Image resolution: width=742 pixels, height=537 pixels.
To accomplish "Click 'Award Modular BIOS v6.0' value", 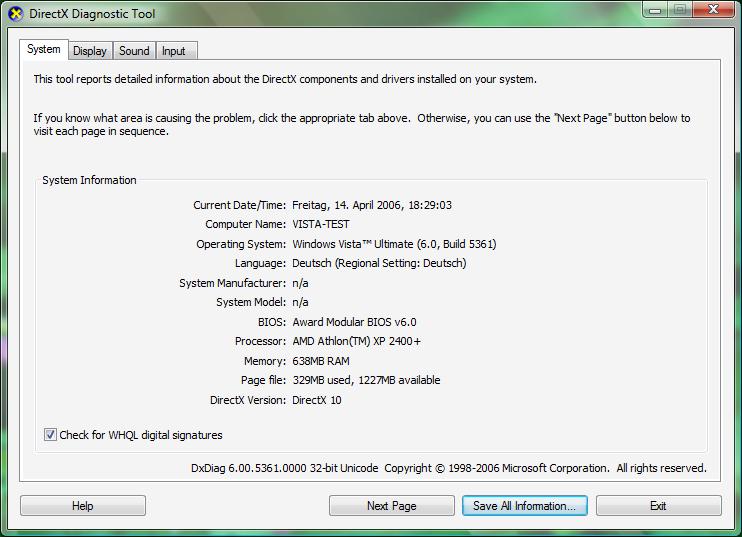I will [x=354, y=322].
